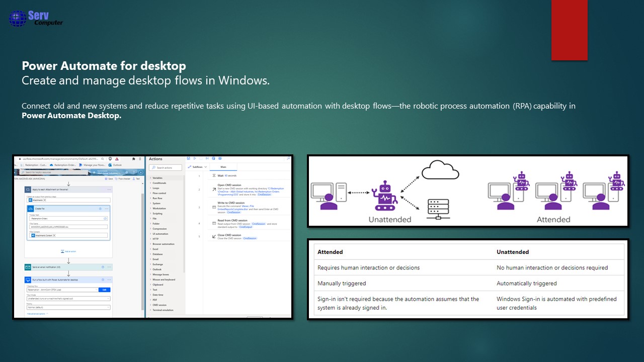
Task: Expand the Variables action group
Action: tap(157, 178)
